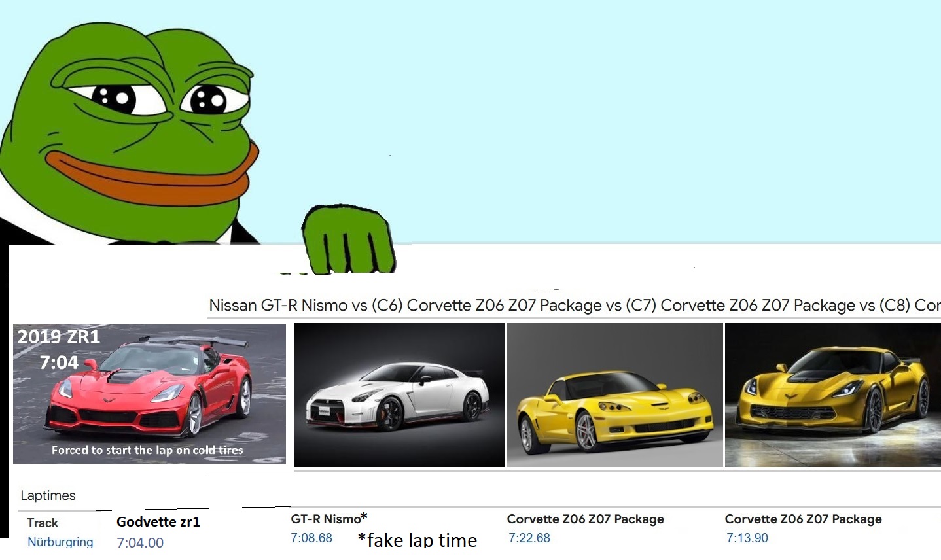Click the Laptimes section heading
The height and width of the screenshot is (560, 941).
tap(48, 495)
